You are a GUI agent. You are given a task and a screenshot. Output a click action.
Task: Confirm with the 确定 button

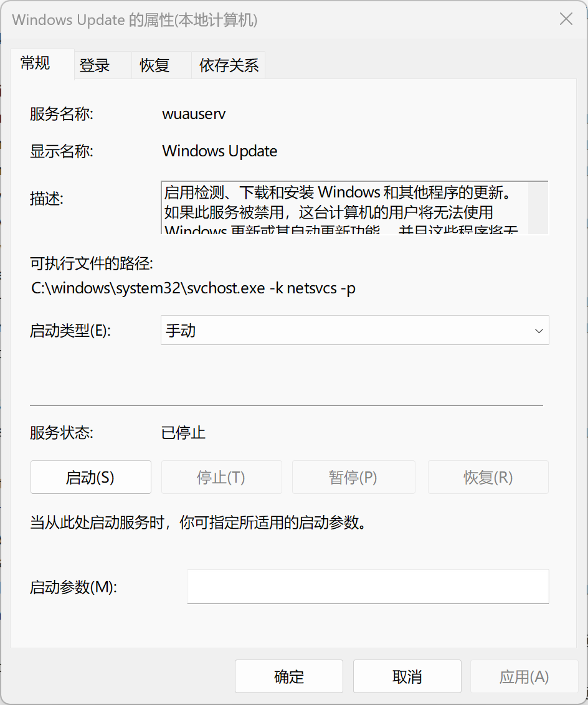[288, 676]
